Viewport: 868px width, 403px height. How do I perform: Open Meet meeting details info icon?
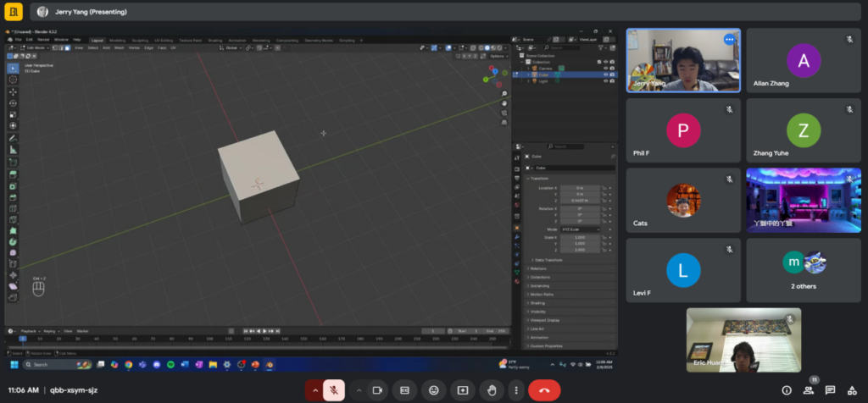coord(787,390)
